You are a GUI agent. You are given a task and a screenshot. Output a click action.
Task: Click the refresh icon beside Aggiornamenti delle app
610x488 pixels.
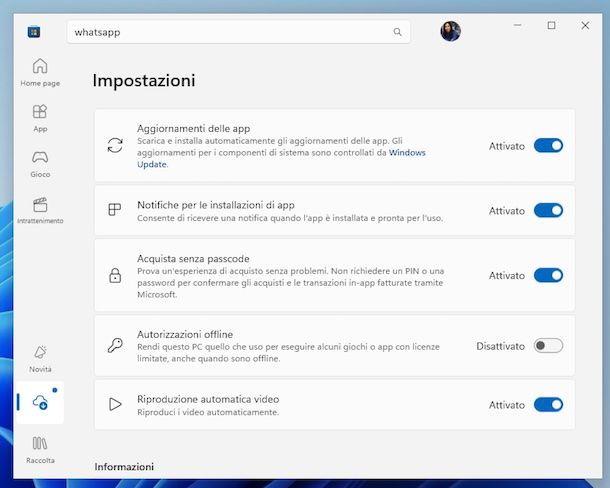115,146
